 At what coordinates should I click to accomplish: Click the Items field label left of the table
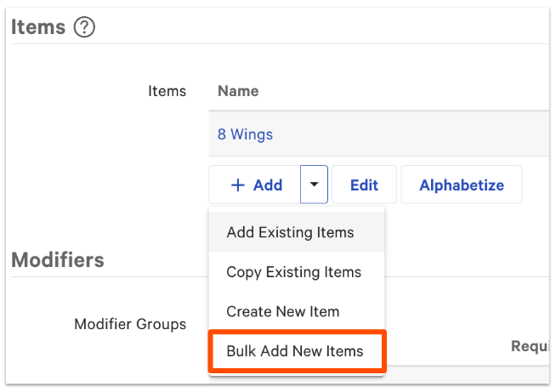167,91
